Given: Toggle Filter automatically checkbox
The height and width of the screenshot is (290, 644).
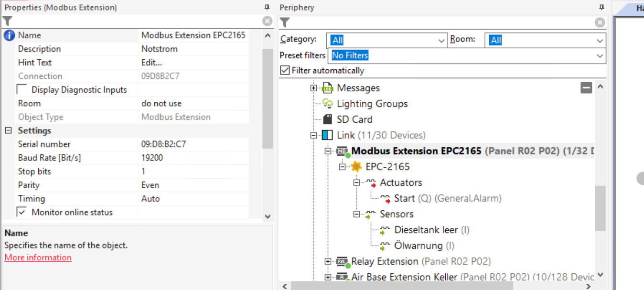Looking at the screenshot, I should point(285,71).
